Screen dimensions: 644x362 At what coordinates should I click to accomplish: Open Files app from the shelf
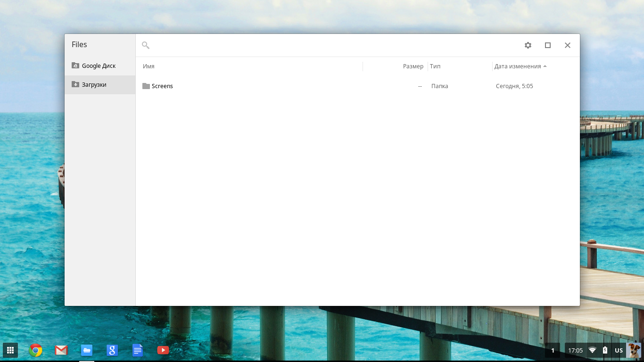87,350
